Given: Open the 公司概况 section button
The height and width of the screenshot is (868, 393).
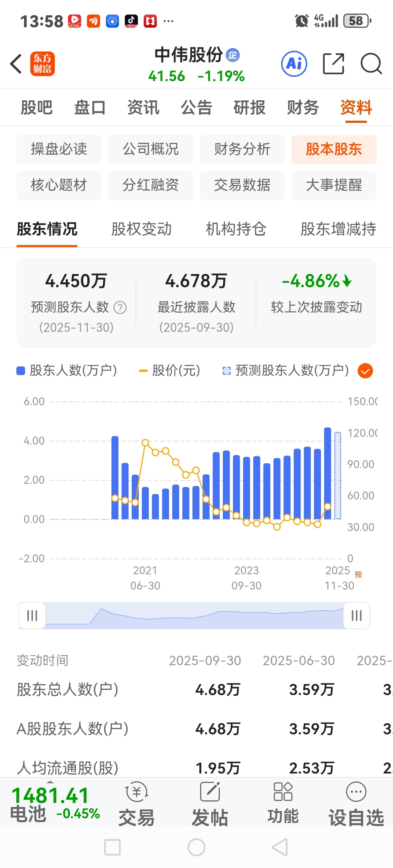Looking at the screenshot, I should 151,149.
